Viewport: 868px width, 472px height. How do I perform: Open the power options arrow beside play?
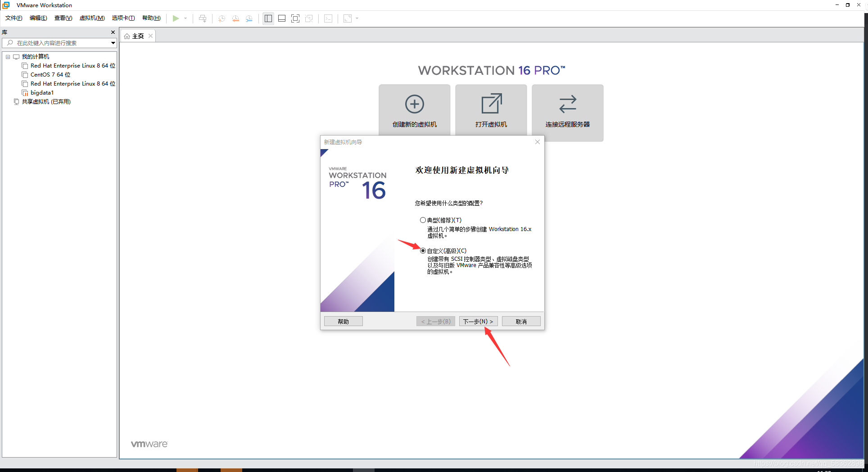[185, 18]
